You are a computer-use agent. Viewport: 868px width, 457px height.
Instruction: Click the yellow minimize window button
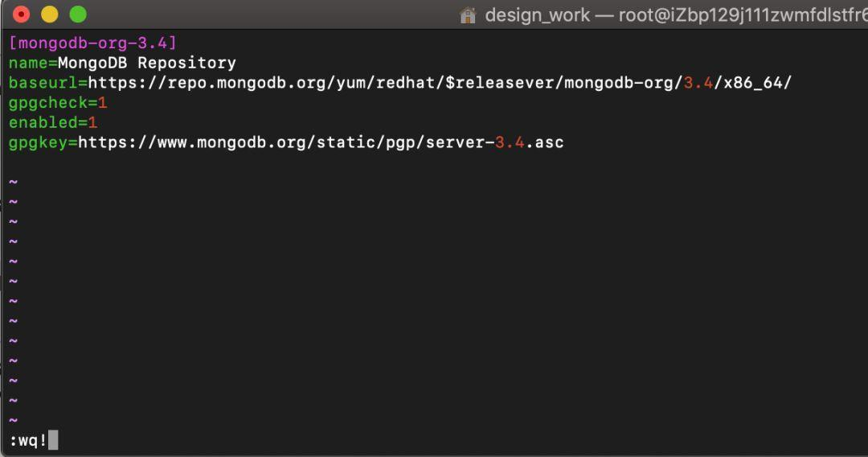(x=50, y=14)
